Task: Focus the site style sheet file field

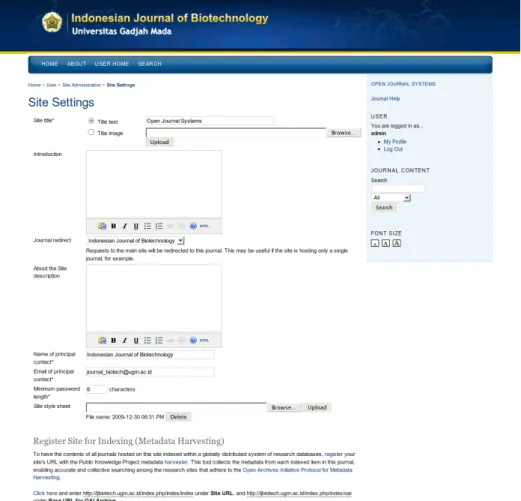Action: tap(176, 407)
